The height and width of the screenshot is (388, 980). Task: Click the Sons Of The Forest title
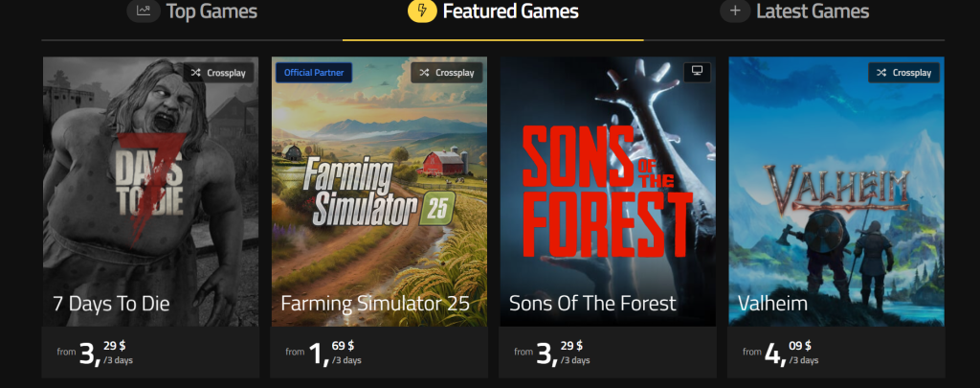[x=592, y=304]
